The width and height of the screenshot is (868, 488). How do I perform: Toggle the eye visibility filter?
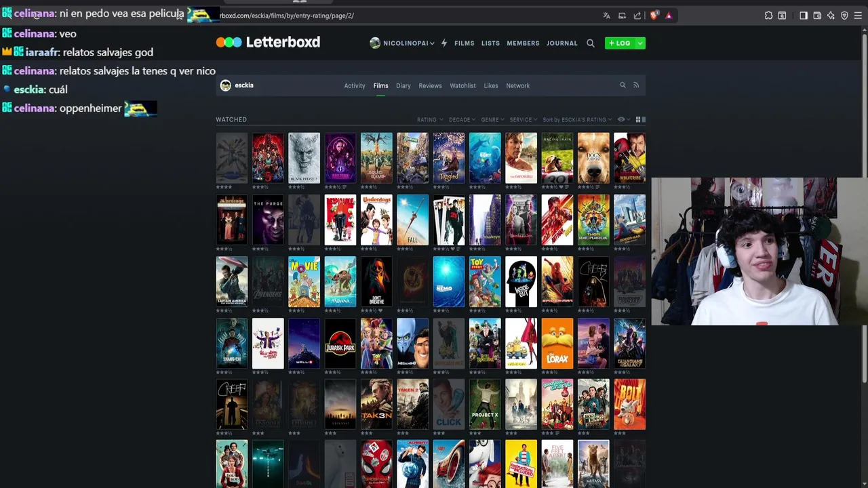(x=623, y=119)
